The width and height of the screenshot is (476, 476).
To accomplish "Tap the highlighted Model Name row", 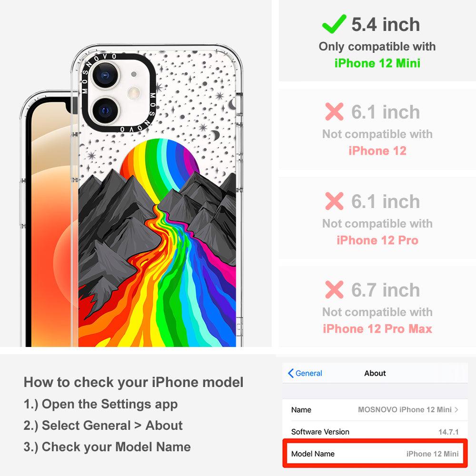I will [375, 454].
